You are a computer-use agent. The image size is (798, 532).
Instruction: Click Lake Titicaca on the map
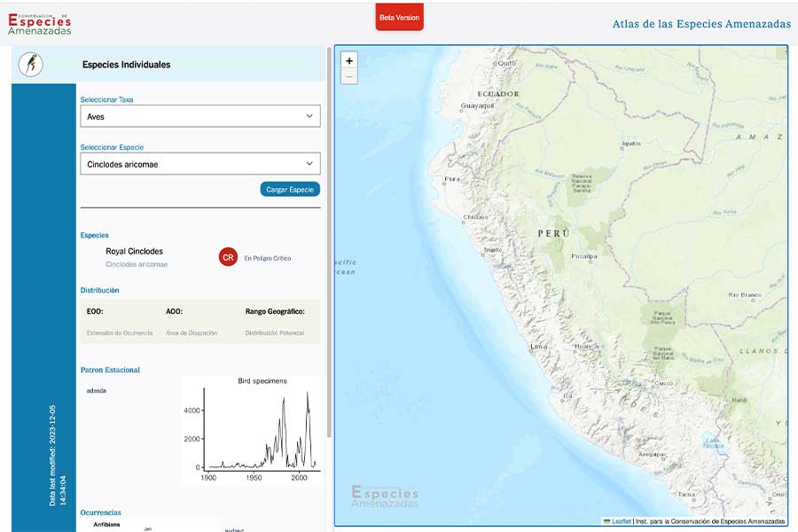(x=713, y=443)
